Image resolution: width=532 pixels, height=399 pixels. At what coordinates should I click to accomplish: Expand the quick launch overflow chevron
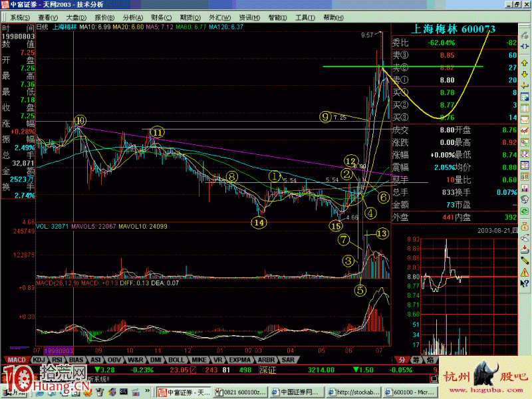coord(148,391)
